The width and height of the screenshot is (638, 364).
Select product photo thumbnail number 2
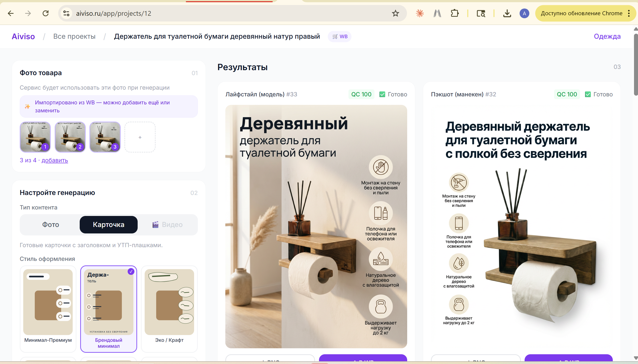pyautogui.click(x=70, y=137)
